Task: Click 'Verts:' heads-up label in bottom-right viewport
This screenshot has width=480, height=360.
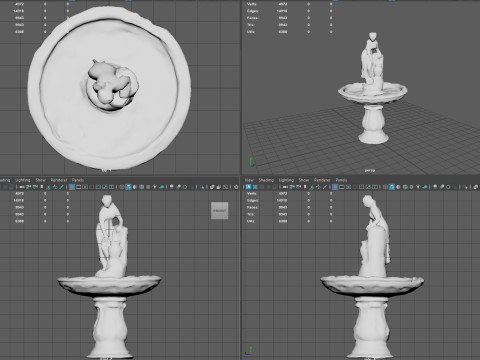Action: click(252, 193)
